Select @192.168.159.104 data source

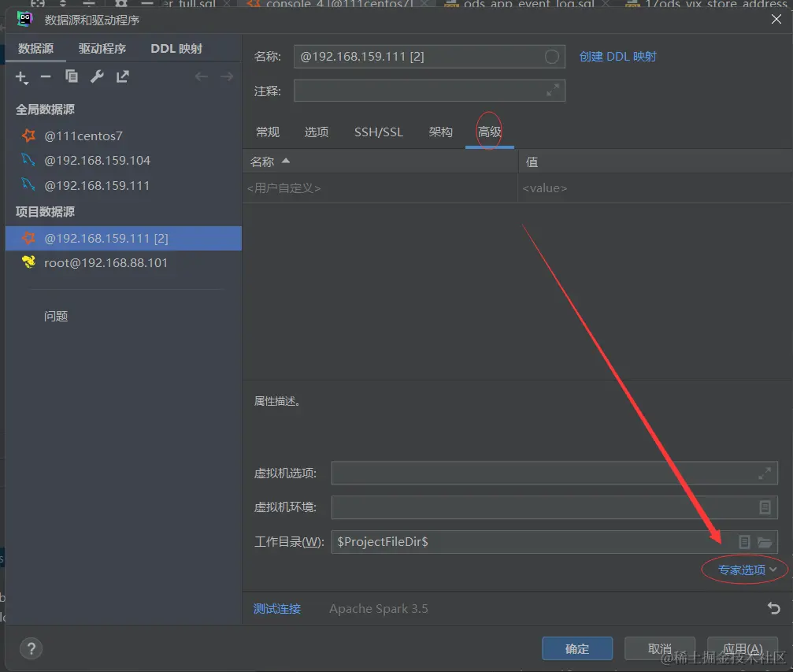(x=124, y=161)
